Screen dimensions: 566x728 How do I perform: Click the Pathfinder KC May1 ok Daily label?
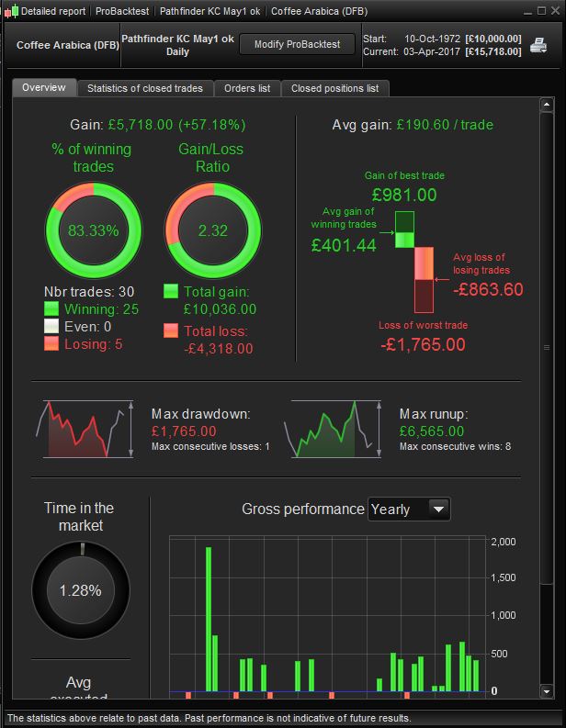tap(177, 45)
